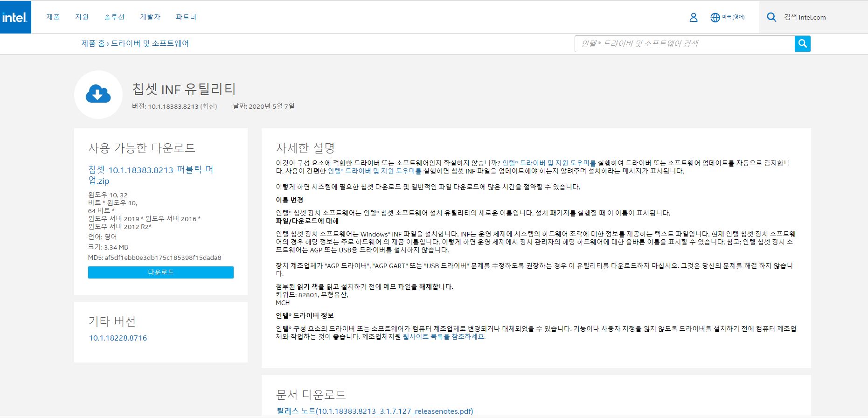Click the 사용 가능한 다운로드 heading
This screenshot has height=418, width=868.
(142, 148)
